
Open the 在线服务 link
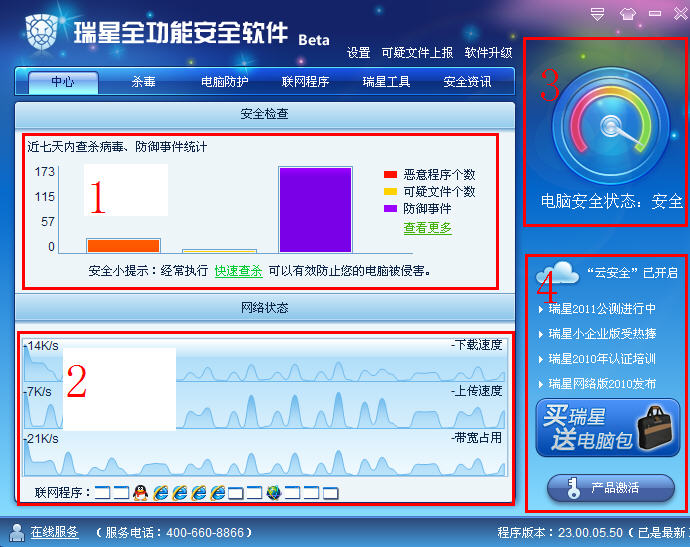coord(55,532)
